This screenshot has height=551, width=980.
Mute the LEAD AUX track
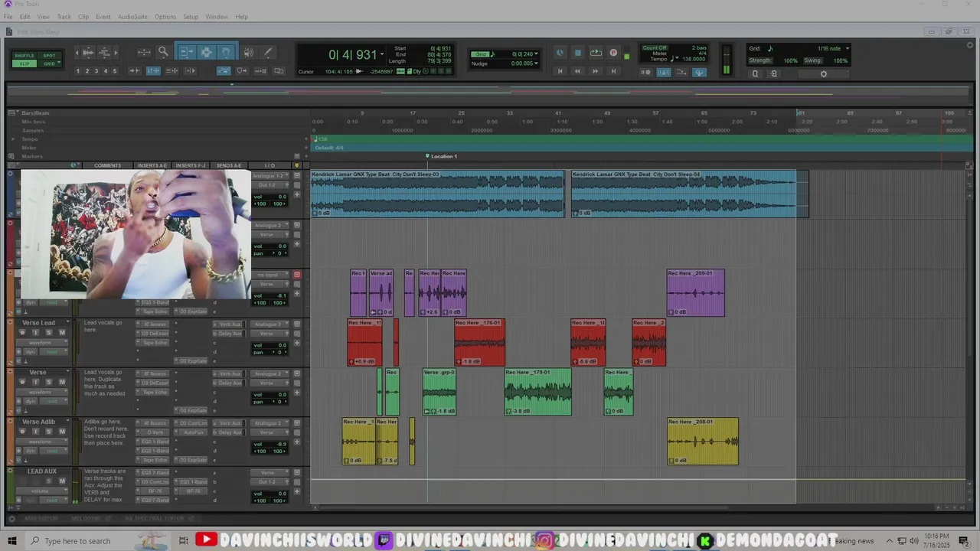click(x=62, y=481)
